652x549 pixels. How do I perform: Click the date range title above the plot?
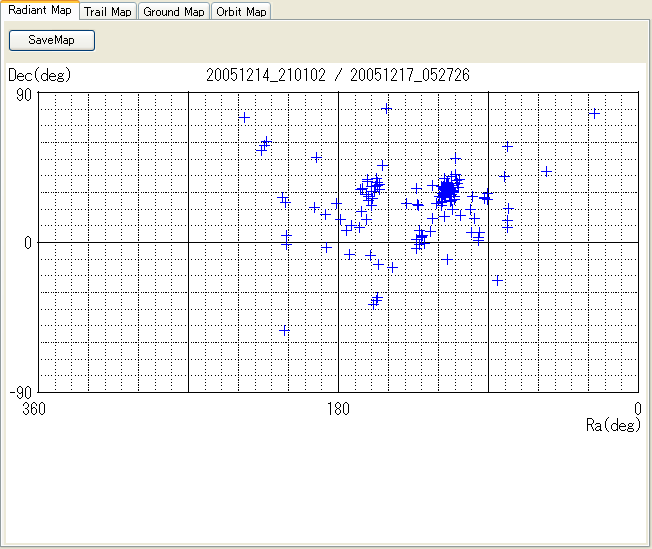(338, 75)
